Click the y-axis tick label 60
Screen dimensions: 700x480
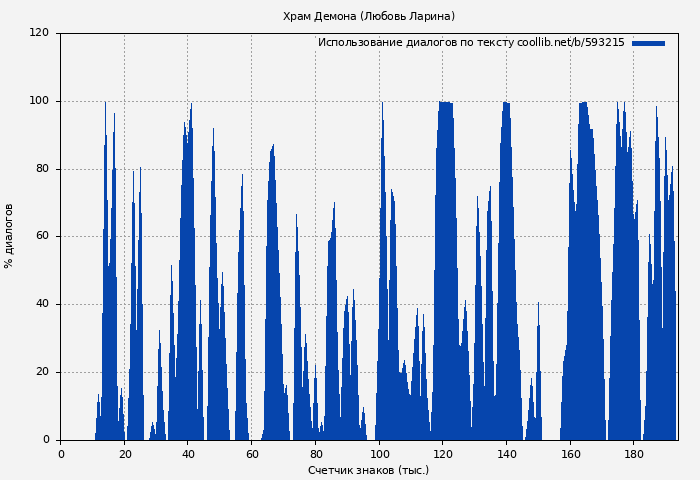(42, 237)
